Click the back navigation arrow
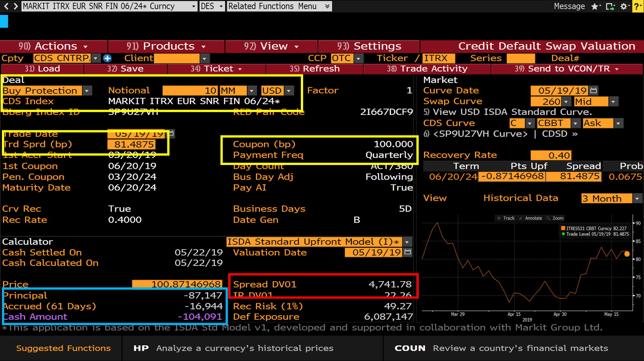The image size is (644, 361). [x=6, y=6]
